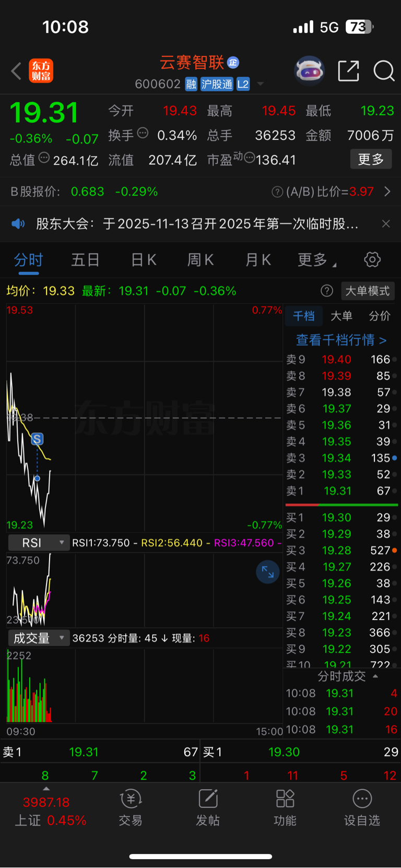Open the 交易 trade icon
Image resolution: width=401 pixels, height=868 pixels.
point(131,808)
